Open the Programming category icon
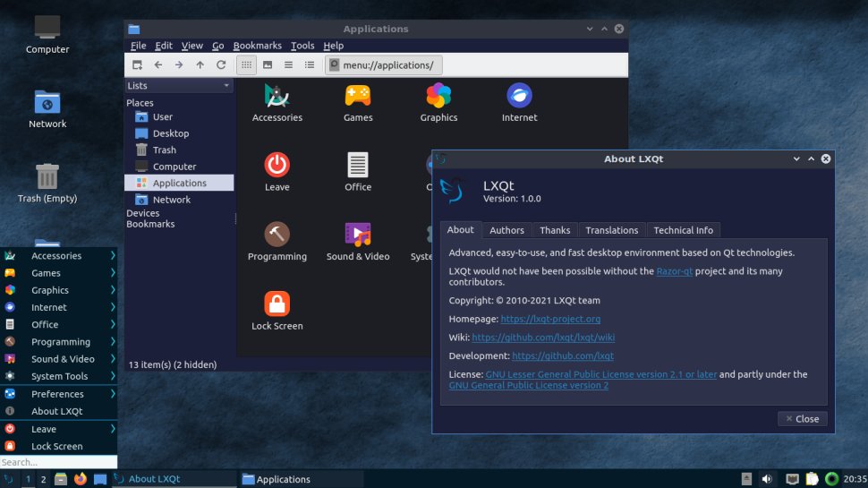 click(277, 235)
